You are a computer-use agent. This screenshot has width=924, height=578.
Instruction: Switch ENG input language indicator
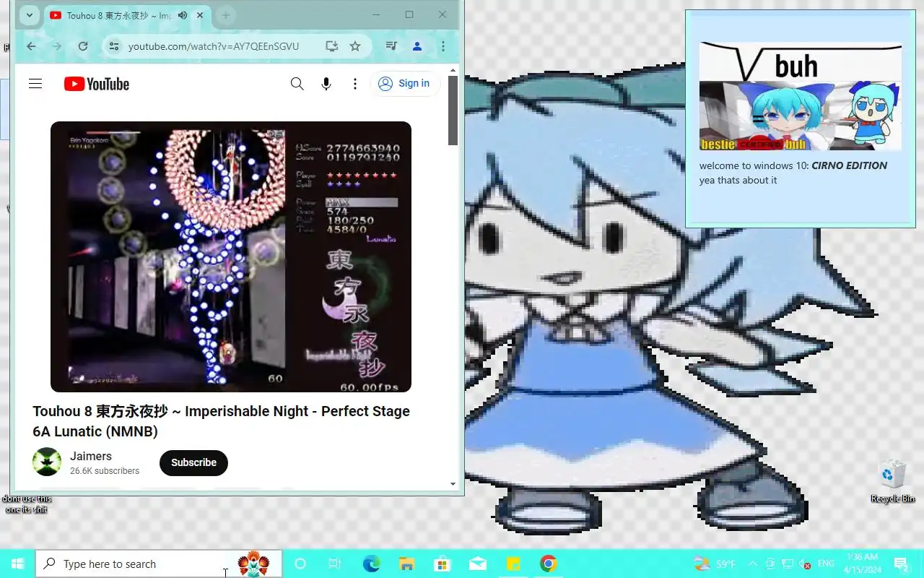(x=826, y=564)
